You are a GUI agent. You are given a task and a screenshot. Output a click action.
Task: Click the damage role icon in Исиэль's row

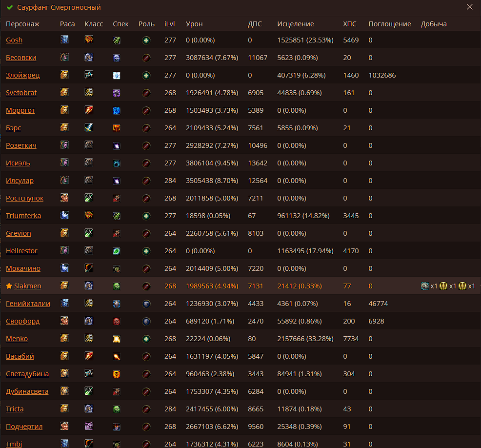(146, 163)
